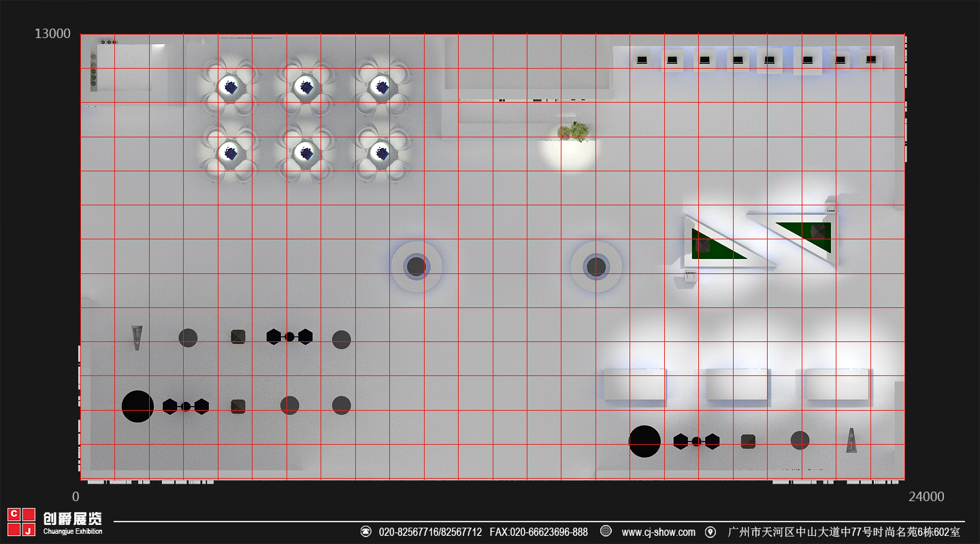Screen dimensions: 980x544
Task: Select the rightmost wall monitor in top-right row
Action: [x=871, y=60]
